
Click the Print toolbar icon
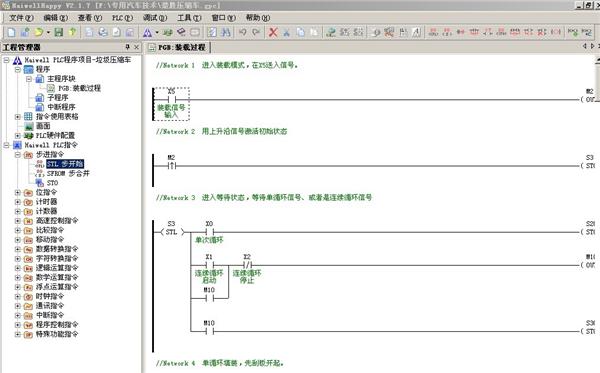(103, 33)
